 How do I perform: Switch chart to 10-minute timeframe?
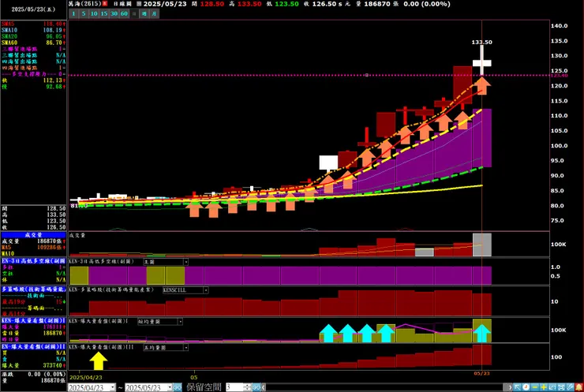click(x=94, y=13)
